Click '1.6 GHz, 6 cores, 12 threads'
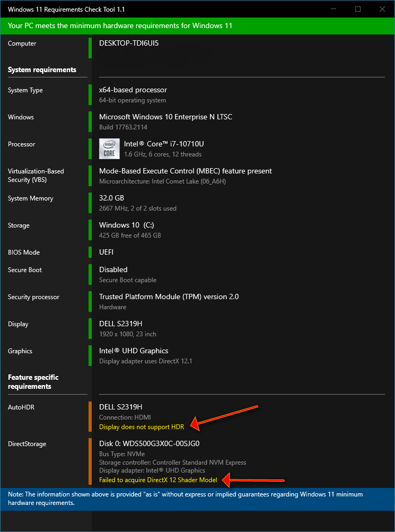 point(163,154)
